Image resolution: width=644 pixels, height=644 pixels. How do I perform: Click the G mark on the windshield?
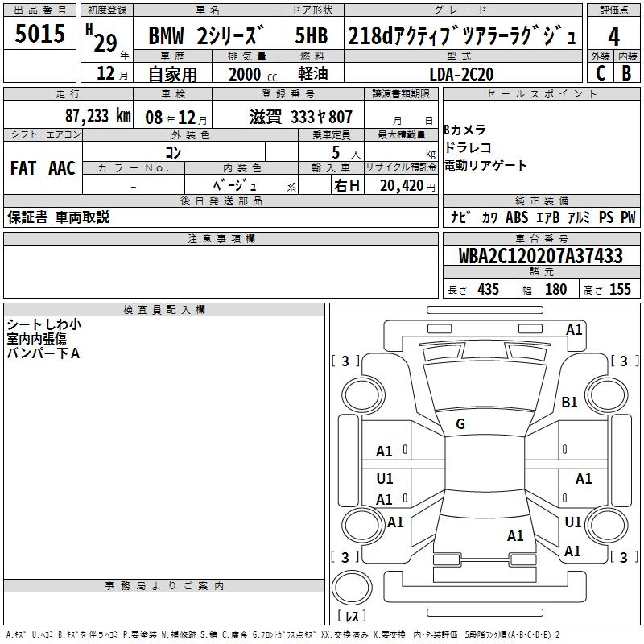coord(460,424)
